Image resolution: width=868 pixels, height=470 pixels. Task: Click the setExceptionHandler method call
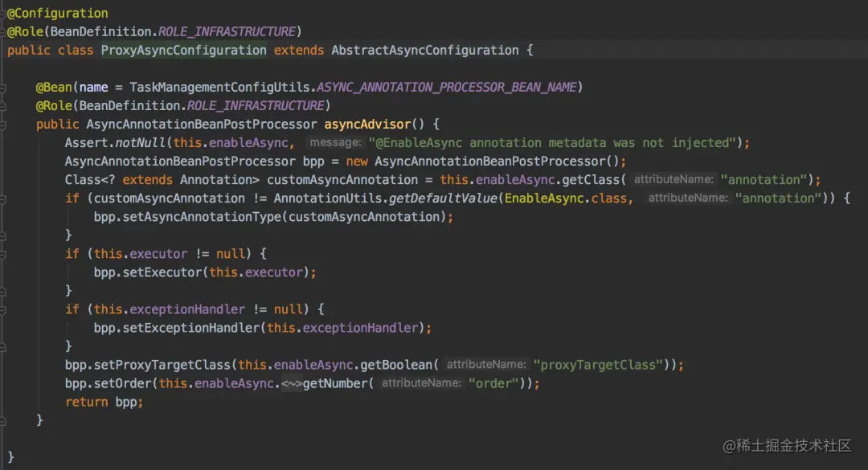point(191,328)
